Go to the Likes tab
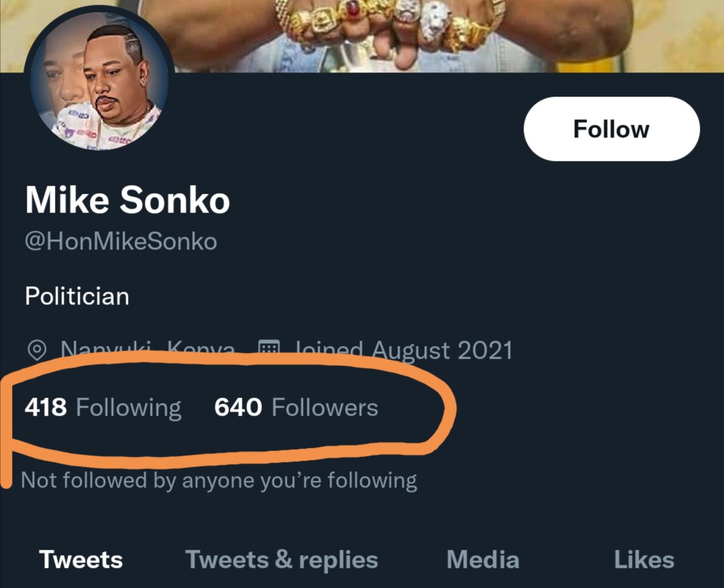Viewport: 724px width, 588px height. point(644,560)
